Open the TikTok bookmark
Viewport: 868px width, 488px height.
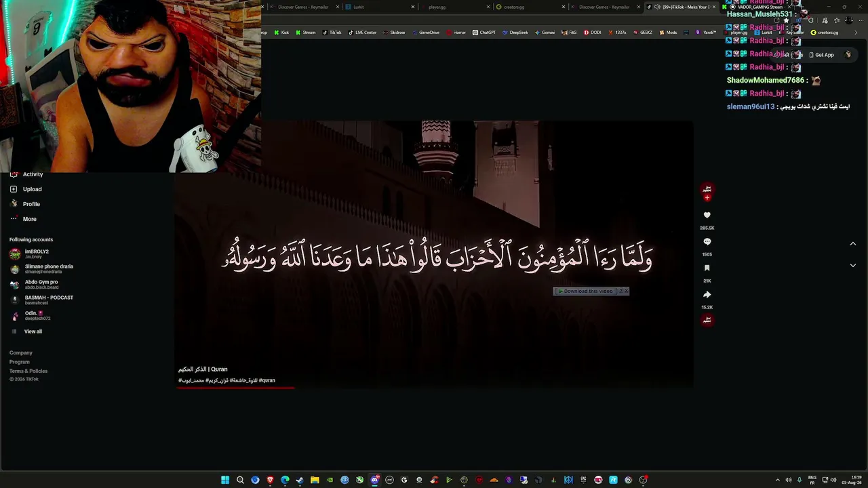pyautogui.click(x=332, y=33)
